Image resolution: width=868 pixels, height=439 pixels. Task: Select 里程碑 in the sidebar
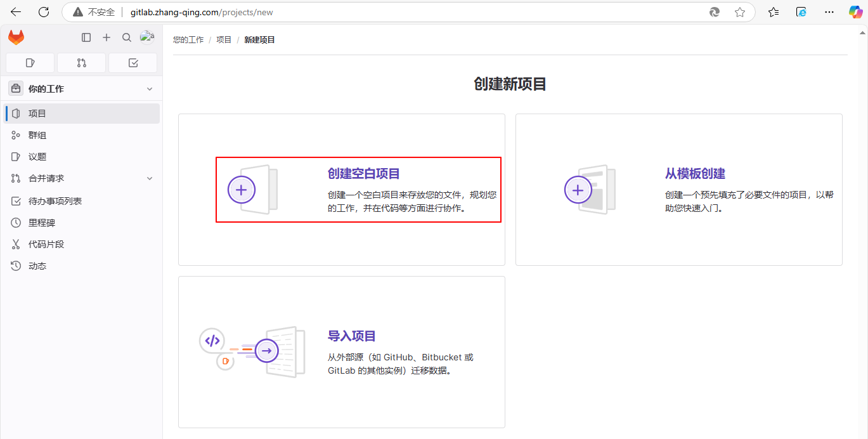[42, 223]
